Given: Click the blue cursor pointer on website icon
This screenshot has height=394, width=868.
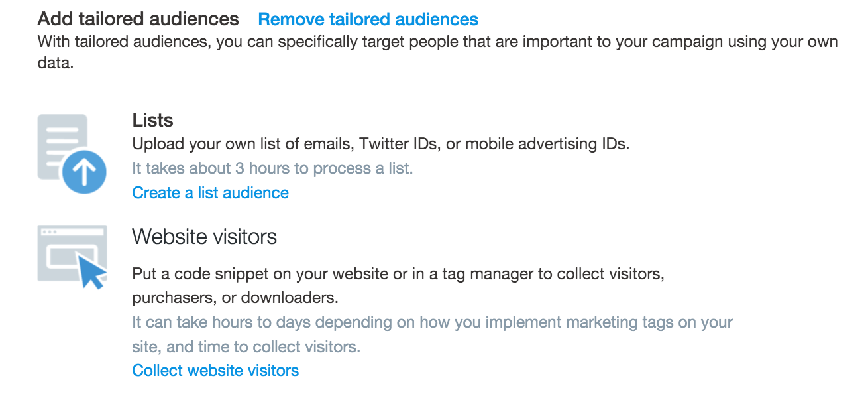Looking at the screenshot, I should pos(91,271).
